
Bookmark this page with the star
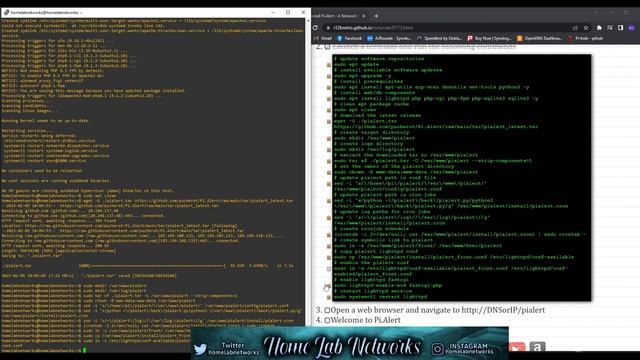[x=586, y=28]
